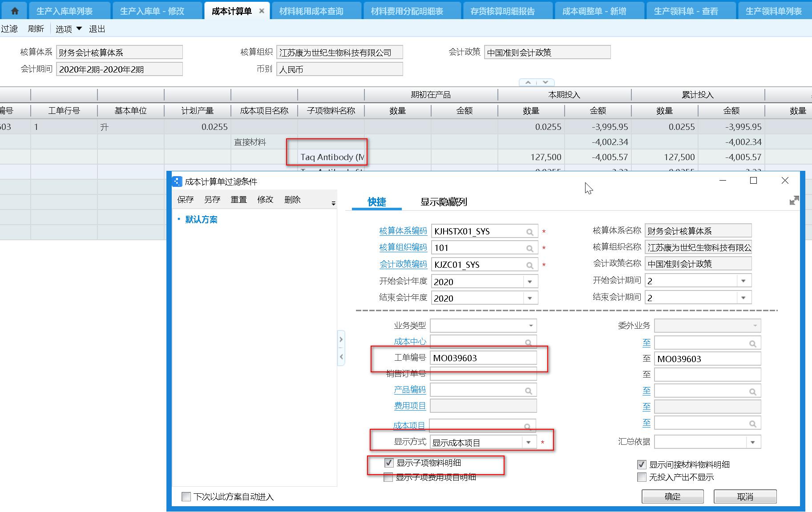
Task: Open 汇总依据 dropdown
Action: coord(753,442)
